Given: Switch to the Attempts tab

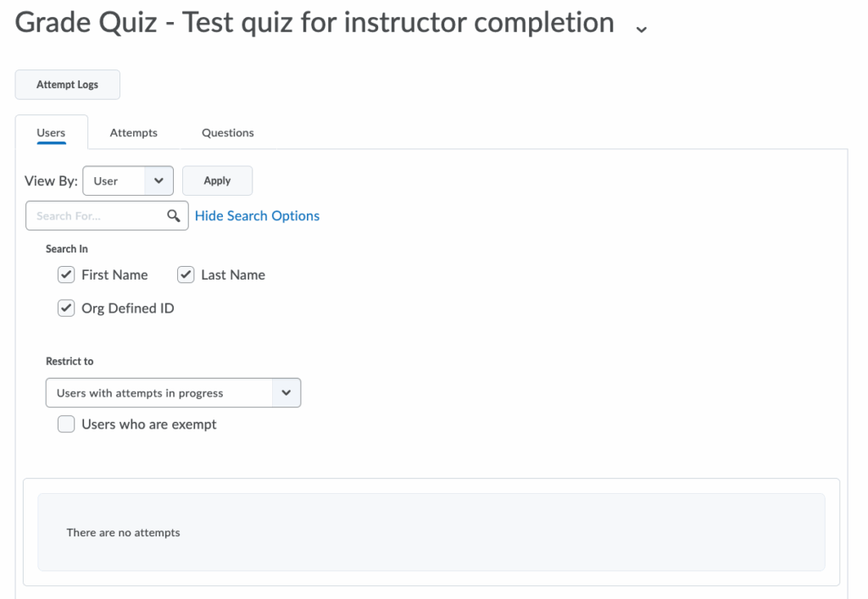Looking at the screenshot, I should [133, 133].
